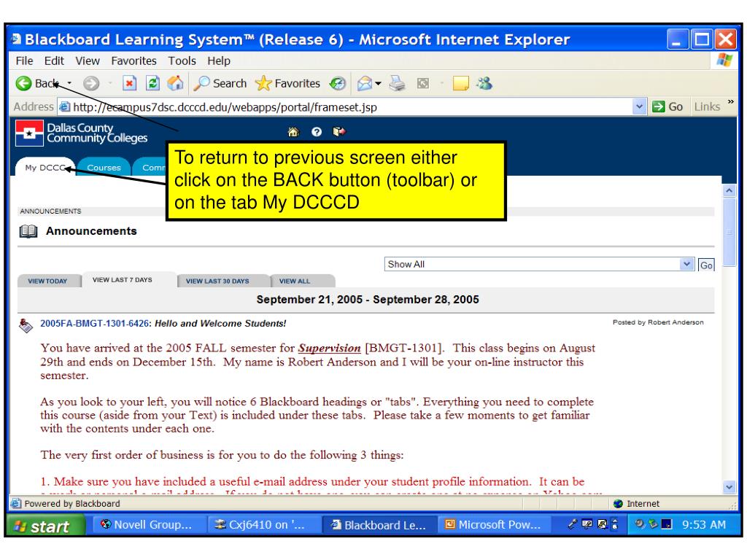Expand the Links toolbar chevron
747x560 pixels.
pos(731,102)
